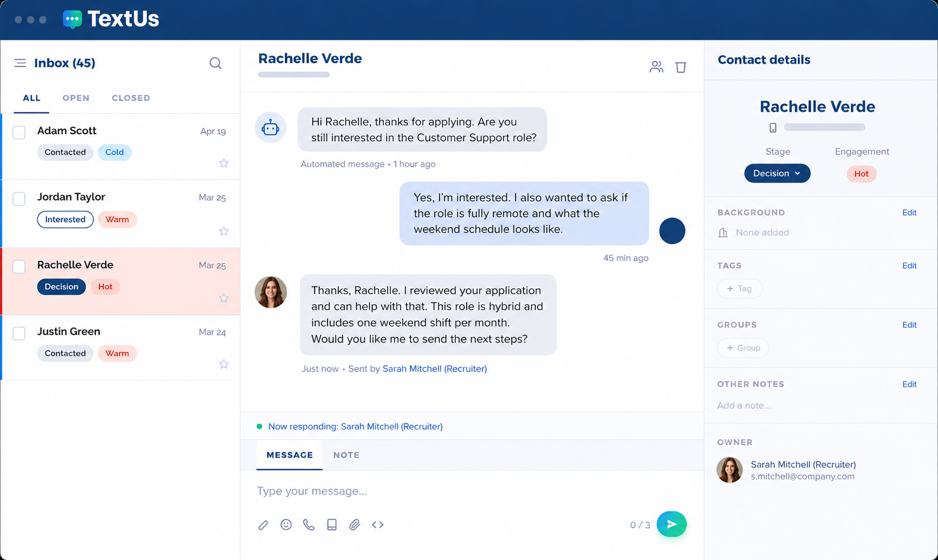Click the Hot engagement badge in contact details
938x560 pixels.
coord(861,173)
